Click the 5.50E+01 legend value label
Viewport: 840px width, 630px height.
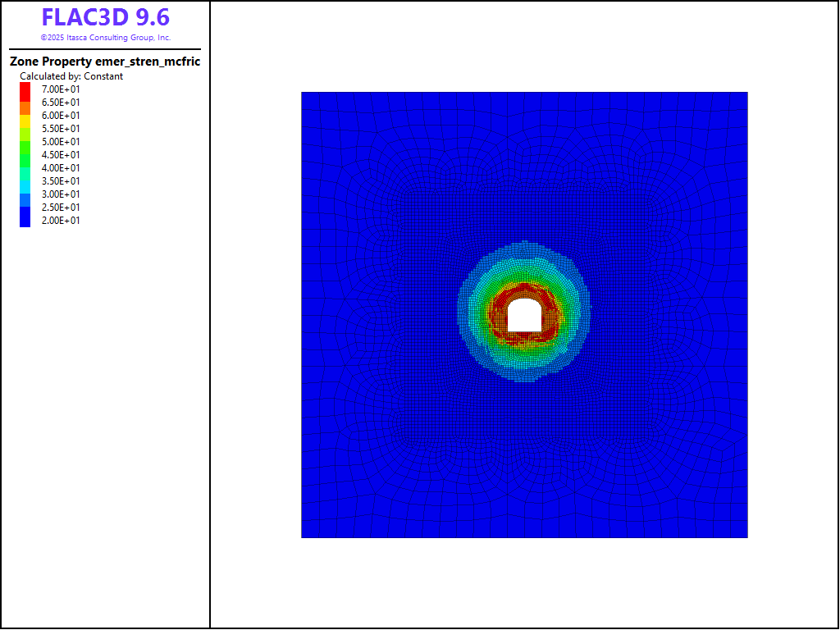point(62,129)
